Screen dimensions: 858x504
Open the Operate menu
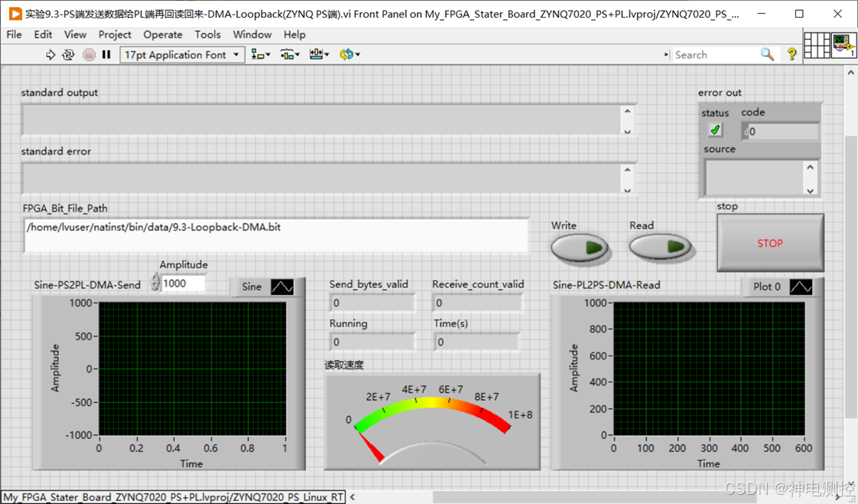coord(163,34)
